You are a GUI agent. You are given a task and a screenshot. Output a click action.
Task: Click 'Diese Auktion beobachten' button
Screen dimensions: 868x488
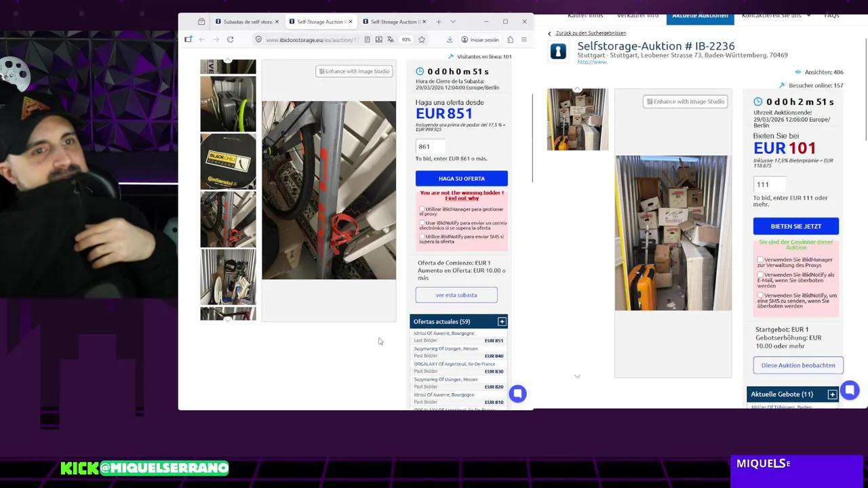798,365
